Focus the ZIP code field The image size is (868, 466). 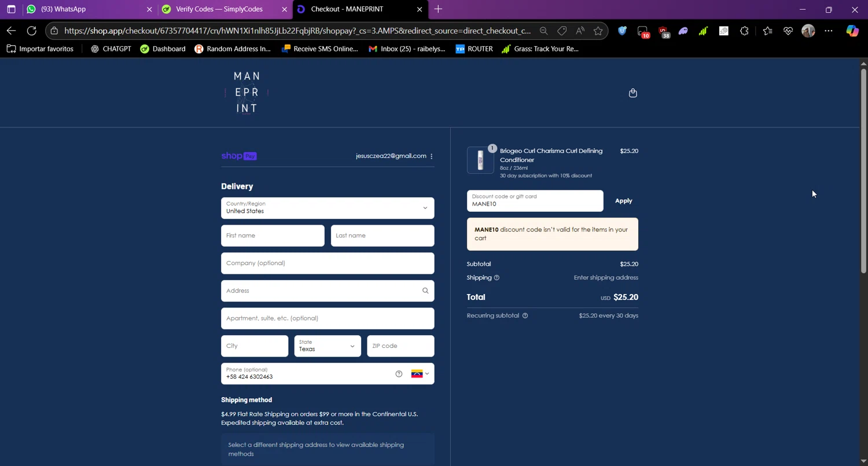point(400,346)
